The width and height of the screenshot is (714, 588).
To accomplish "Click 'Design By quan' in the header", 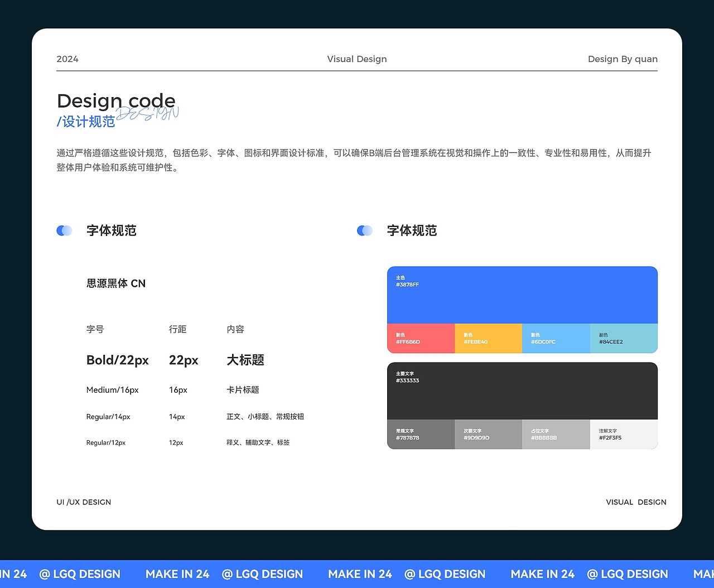I will pyautogui.click(x=623, y=59).
